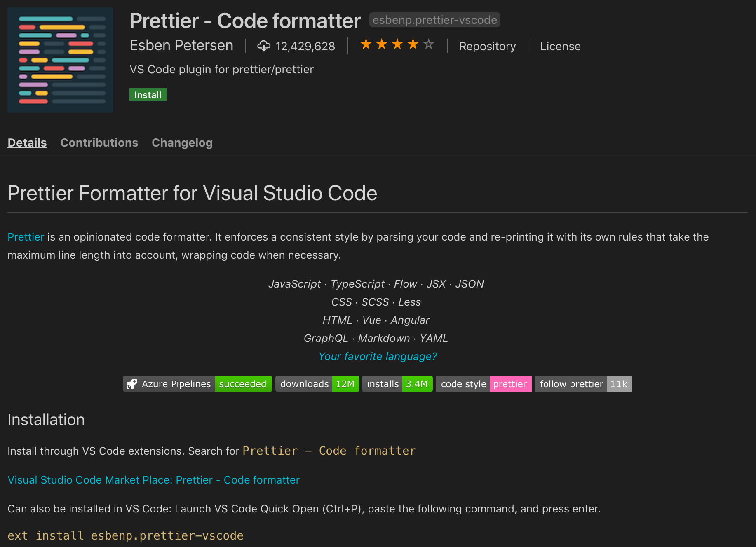Switch to the Changelog tab
Image resolution: width=756 pixels, height=547 pixels.
coord(182,143)
